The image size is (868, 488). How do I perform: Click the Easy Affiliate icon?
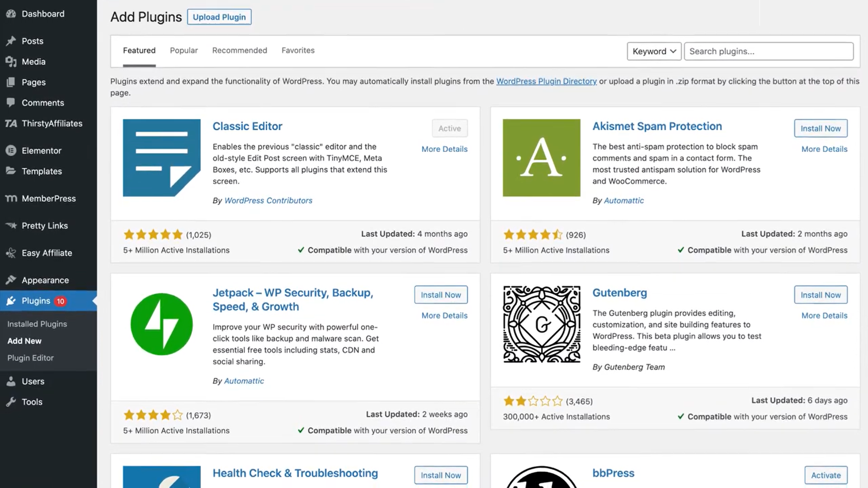[11, 253]
